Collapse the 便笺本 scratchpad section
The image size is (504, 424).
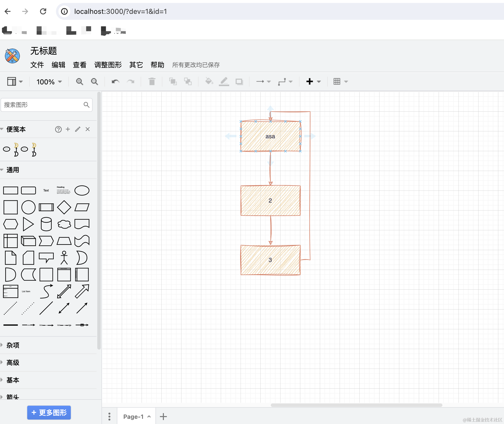click(16, 129)
